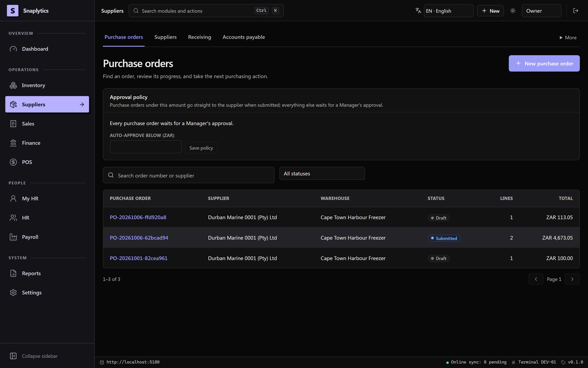588x368 pixels.
Task: Switch to the Purchase orders tab
Action: point(124,37)
